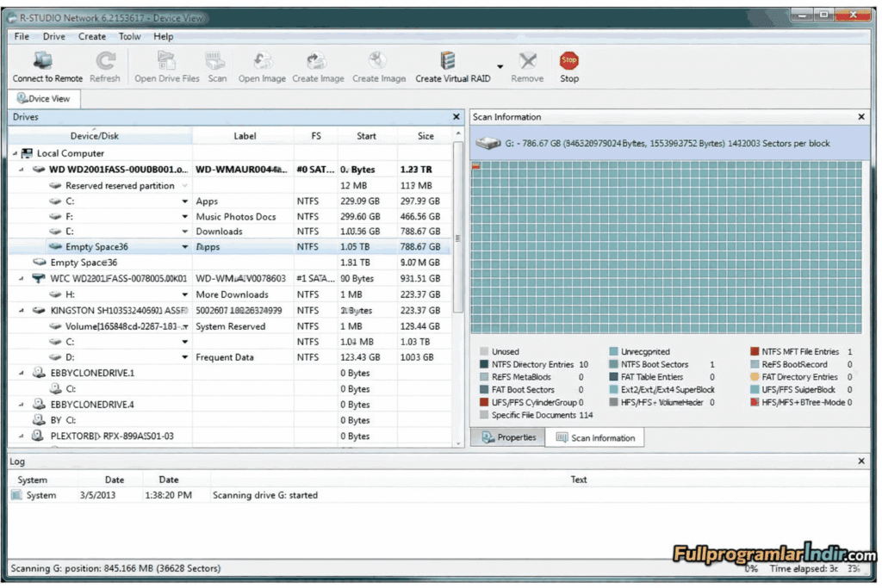Select the Scan Information tab

point(595,437)
